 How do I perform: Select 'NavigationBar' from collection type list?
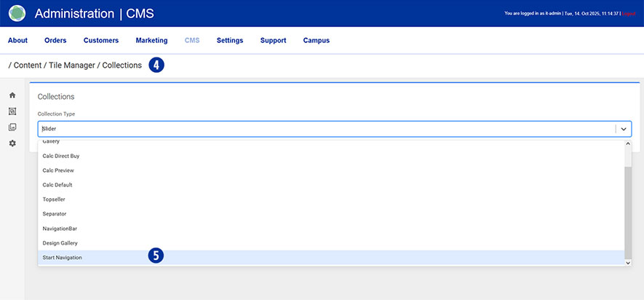tap(60, 229)
